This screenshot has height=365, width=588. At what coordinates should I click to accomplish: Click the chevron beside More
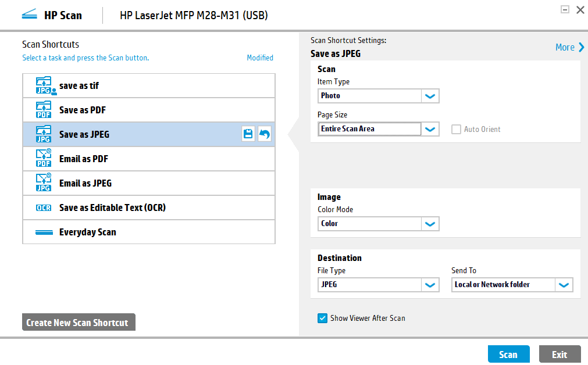pos(581,47)
